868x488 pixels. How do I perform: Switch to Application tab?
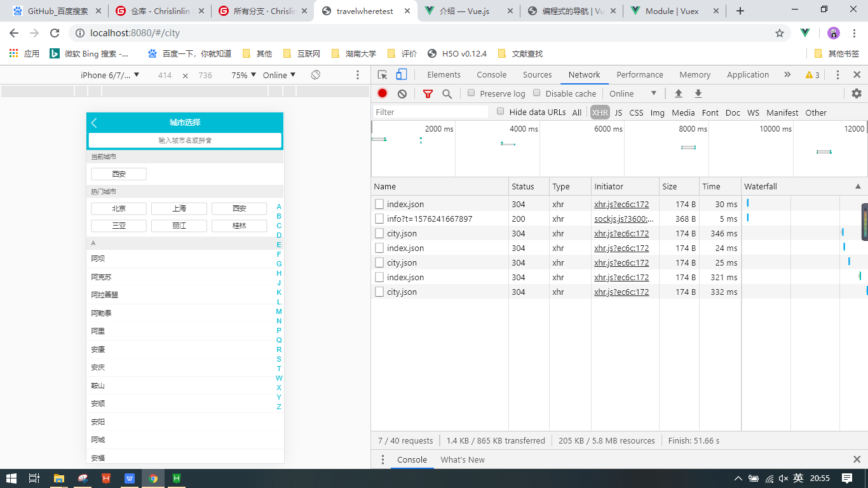(x=748, y=74)
